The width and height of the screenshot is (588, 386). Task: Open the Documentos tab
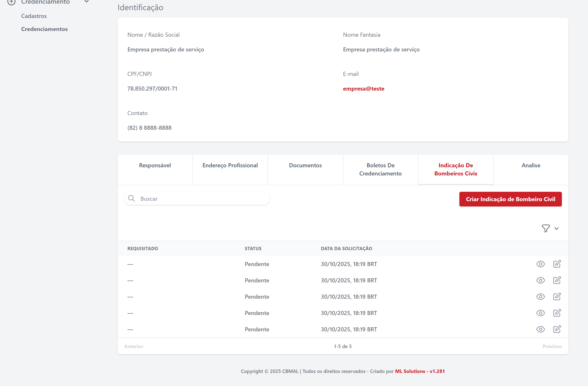tap(305, 165)
